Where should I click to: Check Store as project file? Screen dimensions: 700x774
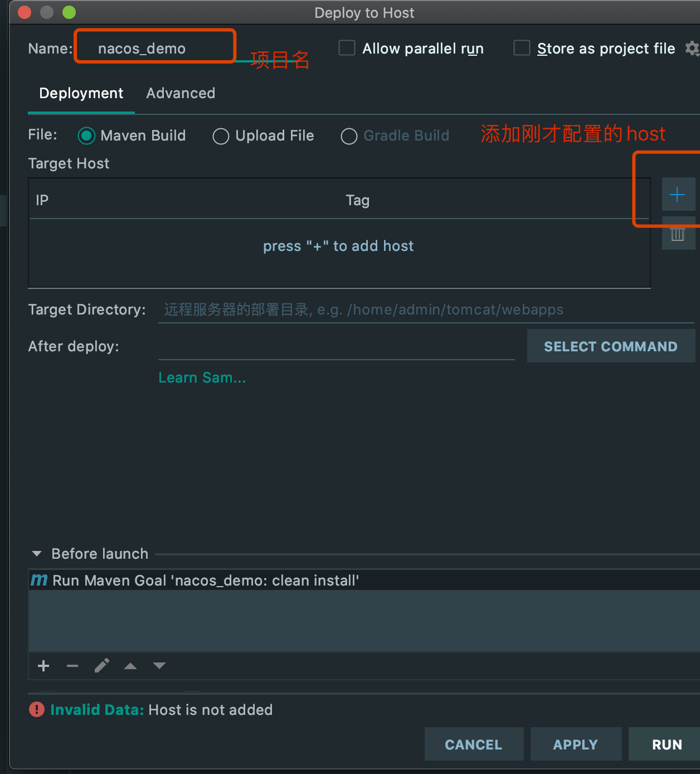[x=522, y=48]
